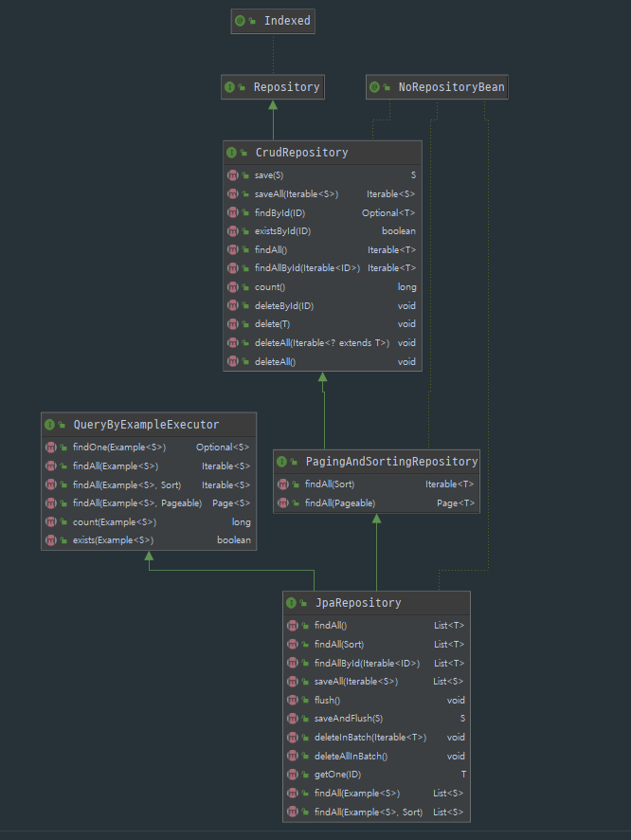Screen dimensions: 631x840
Task: Click findAll() icon in JpaRepository
Action: 292,626
